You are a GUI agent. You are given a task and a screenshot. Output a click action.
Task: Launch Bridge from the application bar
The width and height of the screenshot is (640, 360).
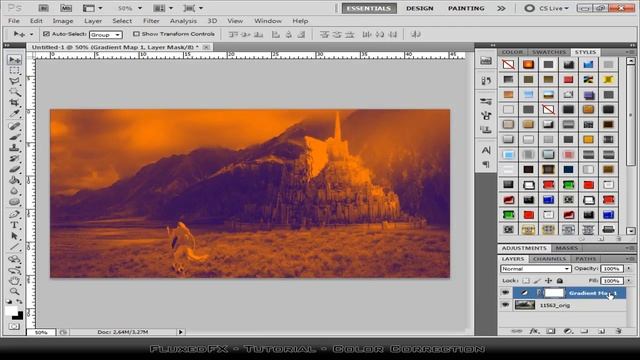[x=43, y=8]
